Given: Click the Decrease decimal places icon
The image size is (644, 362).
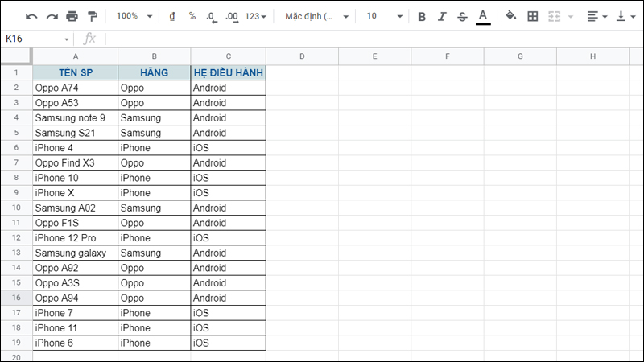Looking at the screenshot, I should [212, 16].
